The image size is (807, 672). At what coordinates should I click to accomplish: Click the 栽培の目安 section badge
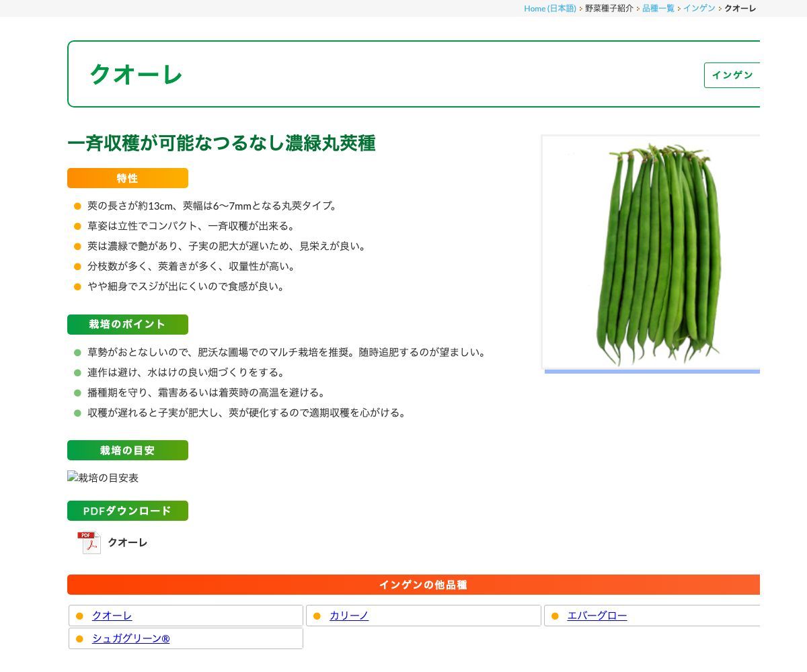pos(127,450)
